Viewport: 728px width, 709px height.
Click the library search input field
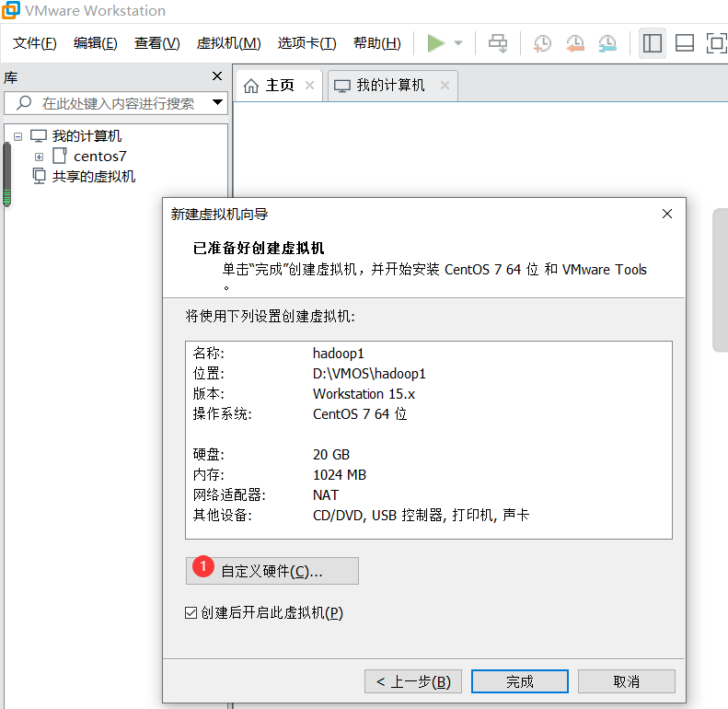click(116, 103)
